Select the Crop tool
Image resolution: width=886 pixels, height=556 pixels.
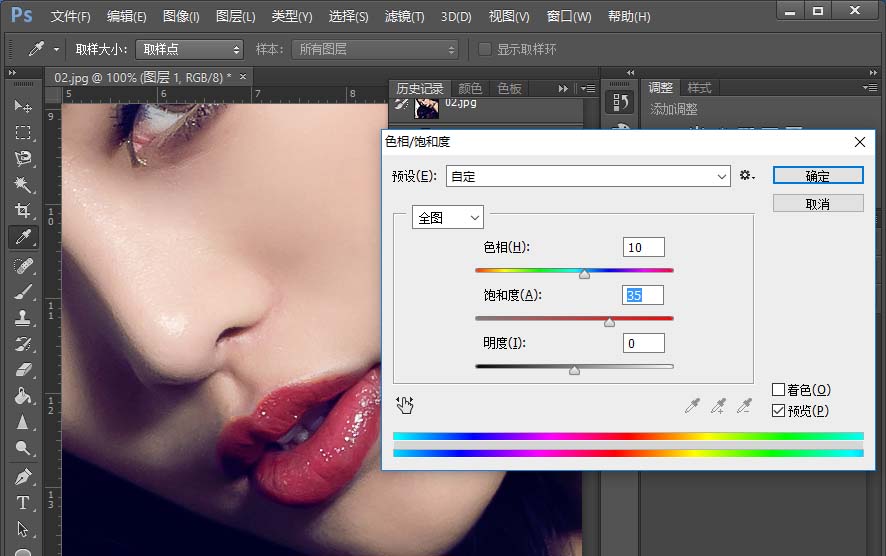point(22,211)
